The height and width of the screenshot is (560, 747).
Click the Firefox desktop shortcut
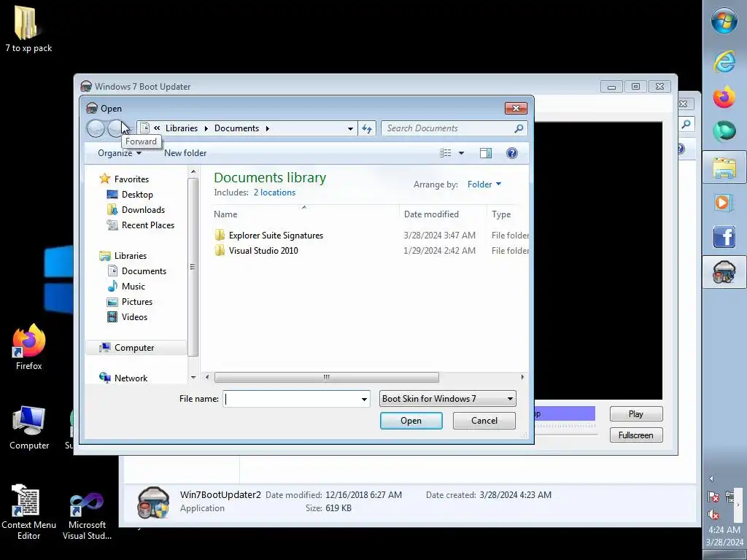coord(28,346)
